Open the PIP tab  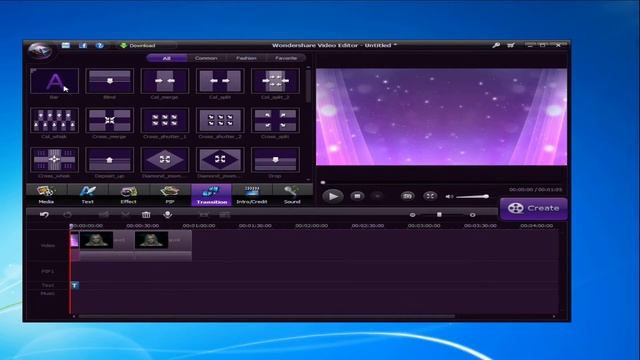[170, 195]
